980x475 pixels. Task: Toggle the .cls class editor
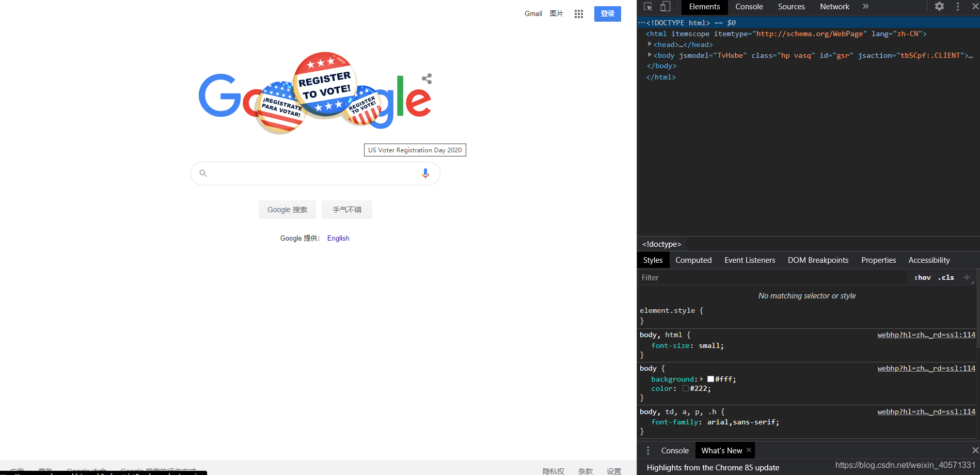tap(946, 277)
